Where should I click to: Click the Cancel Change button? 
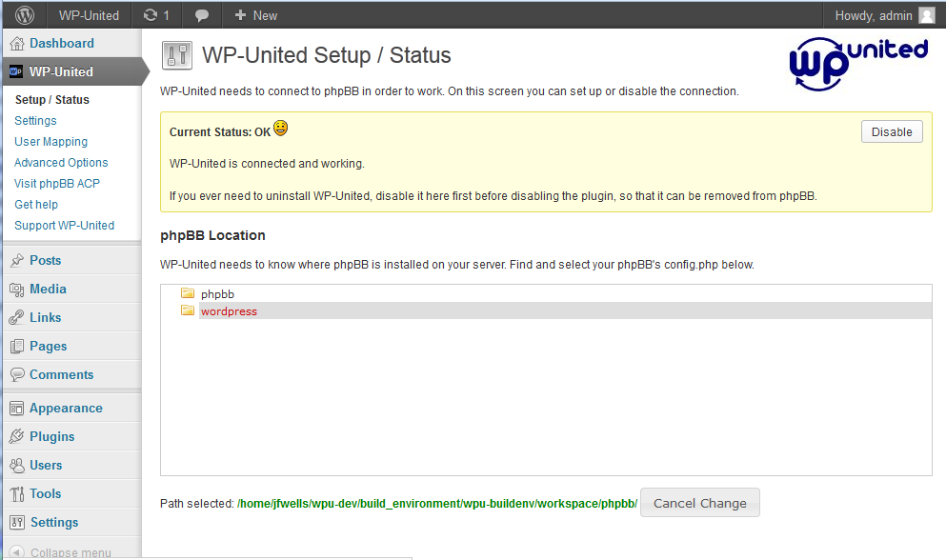coord(700,503)
